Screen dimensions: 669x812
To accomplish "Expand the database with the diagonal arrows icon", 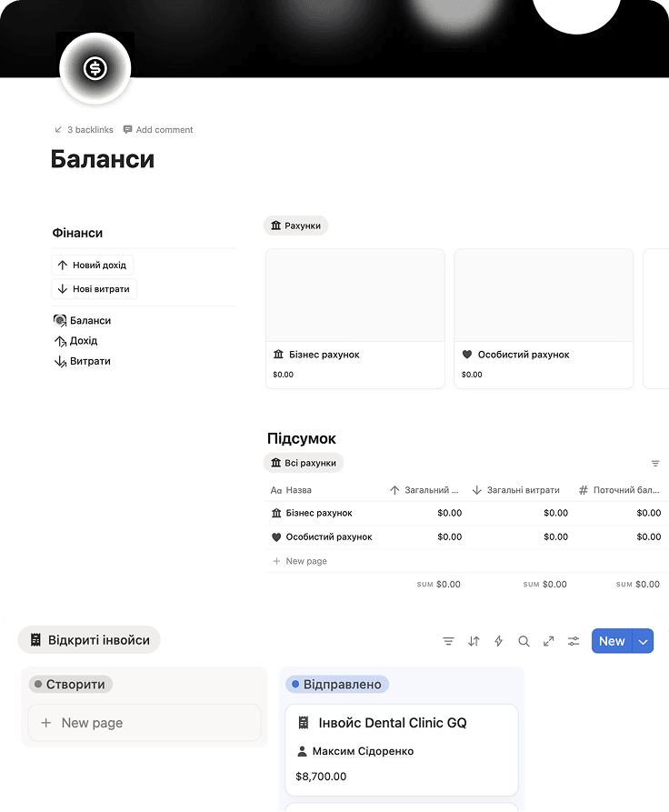I will [548, 641].
